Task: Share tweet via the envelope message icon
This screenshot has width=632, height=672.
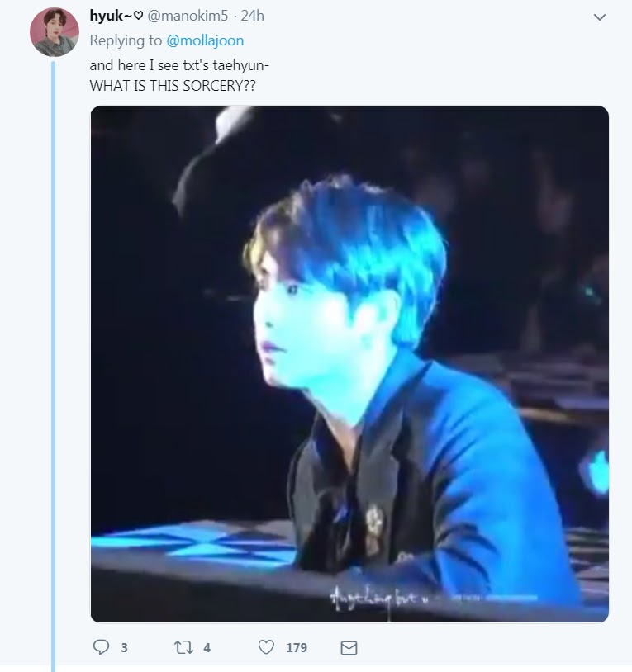Action: 349,647
